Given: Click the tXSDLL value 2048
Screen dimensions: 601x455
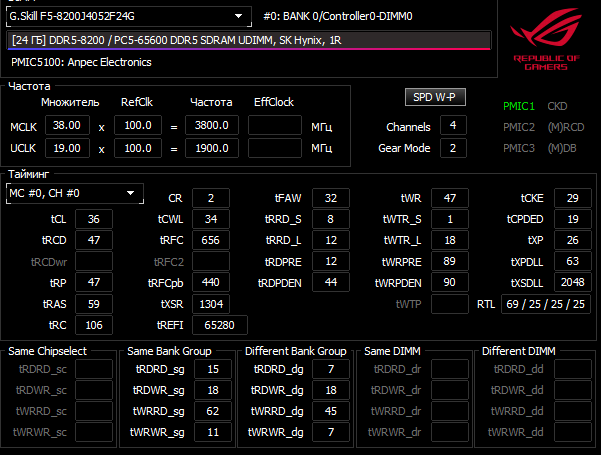Looking at the screenshot, I should pos(573,283).
